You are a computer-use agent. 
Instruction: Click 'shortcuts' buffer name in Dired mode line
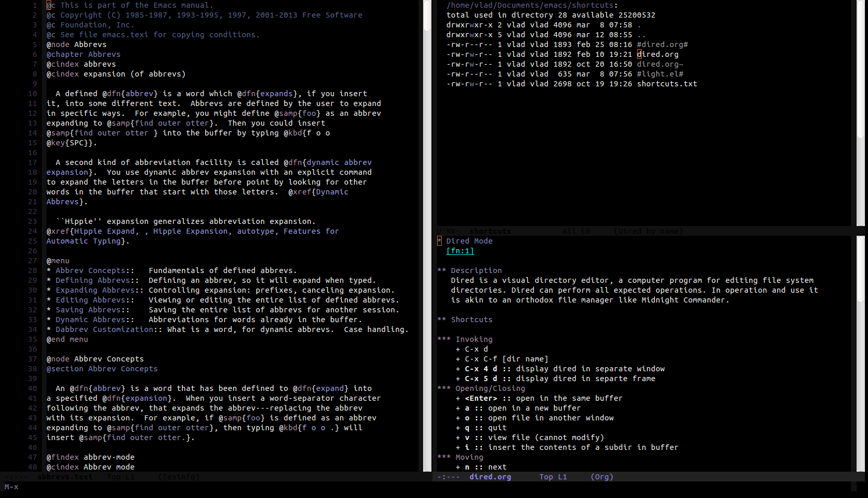490,231
